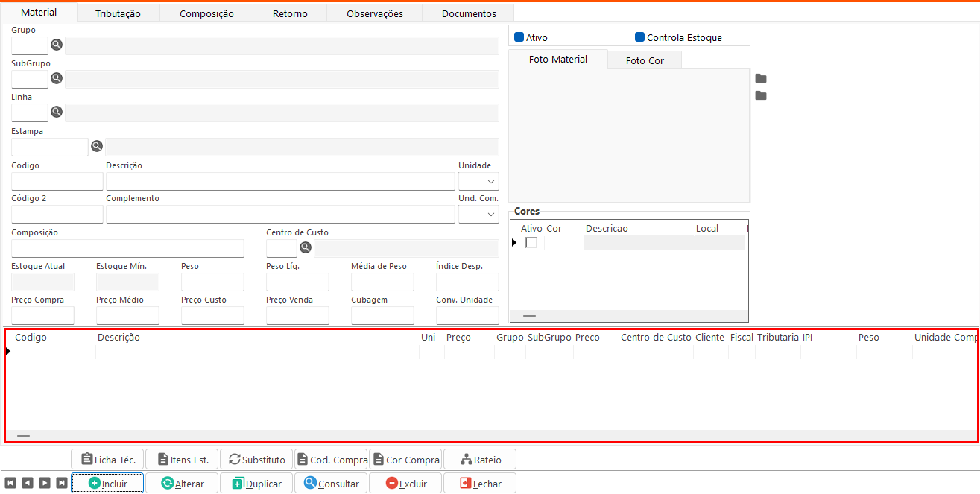Image resolution: width=980 pixels, height=494 pixels.
Task: Click the Ficha Téc. button
Action: pos(107,460)
